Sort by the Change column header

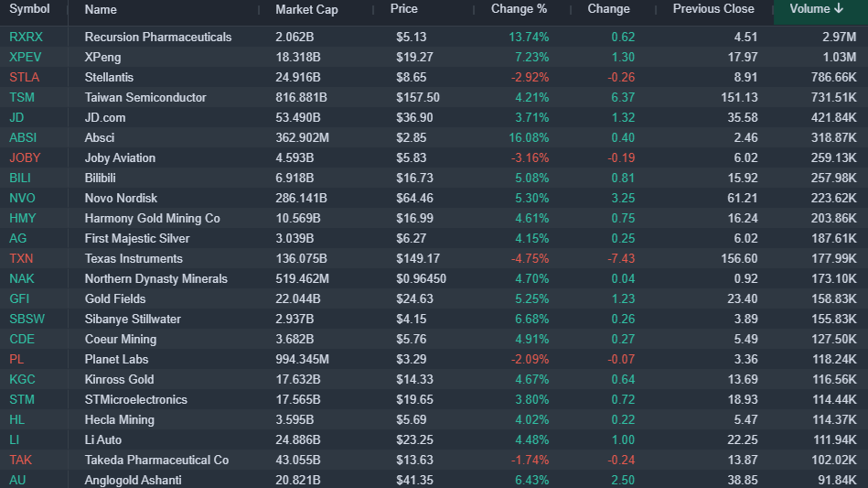click(x=608, y=9)
